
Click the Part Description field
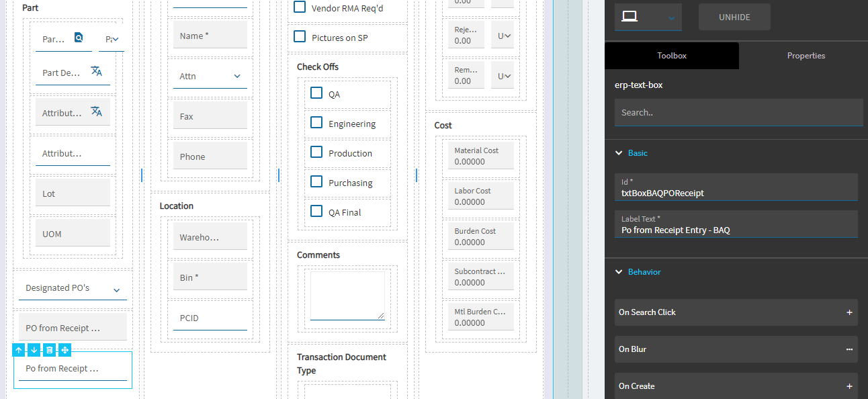coord(73,72)
